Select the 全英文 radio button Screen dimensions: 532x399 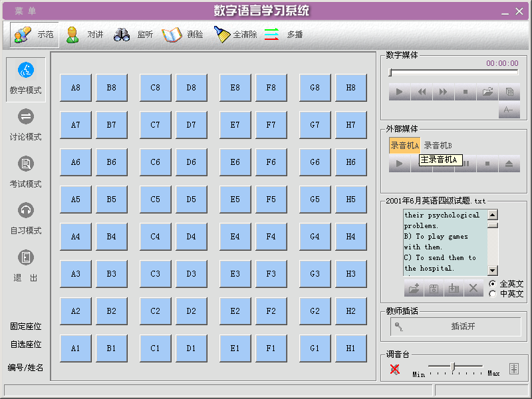point(493,284)
